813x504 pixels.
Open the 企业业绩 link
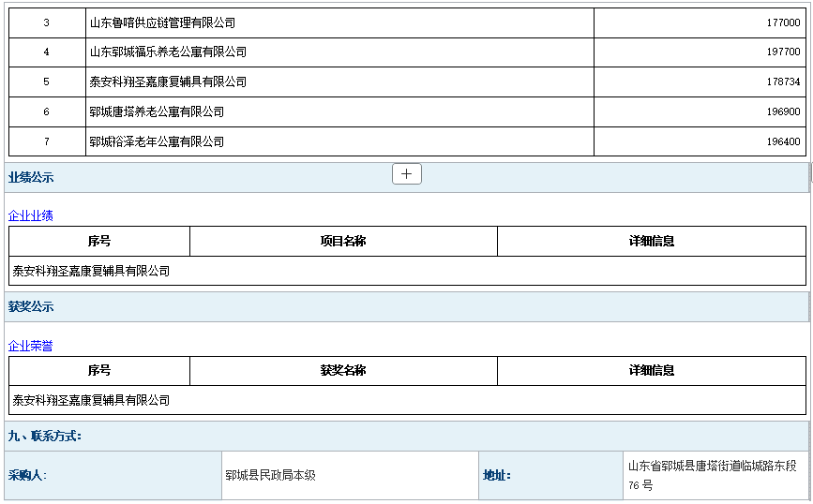point(31,215)
